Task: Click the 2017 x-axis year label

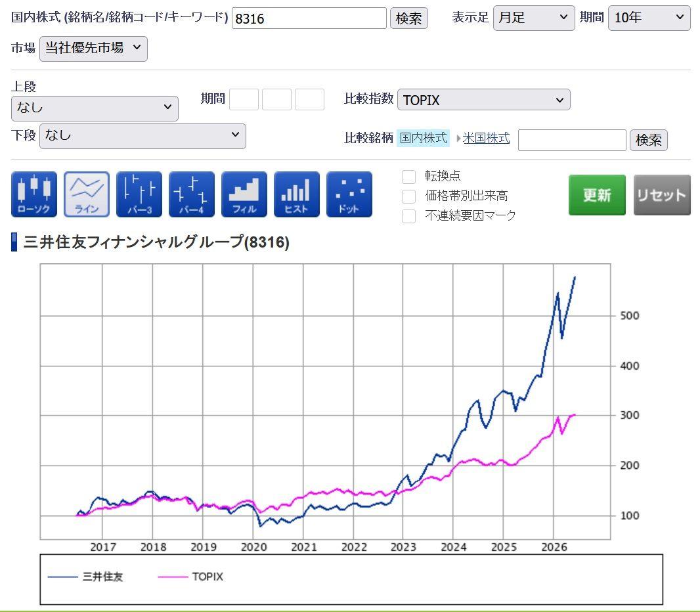Action: click(x=103, y=547)
